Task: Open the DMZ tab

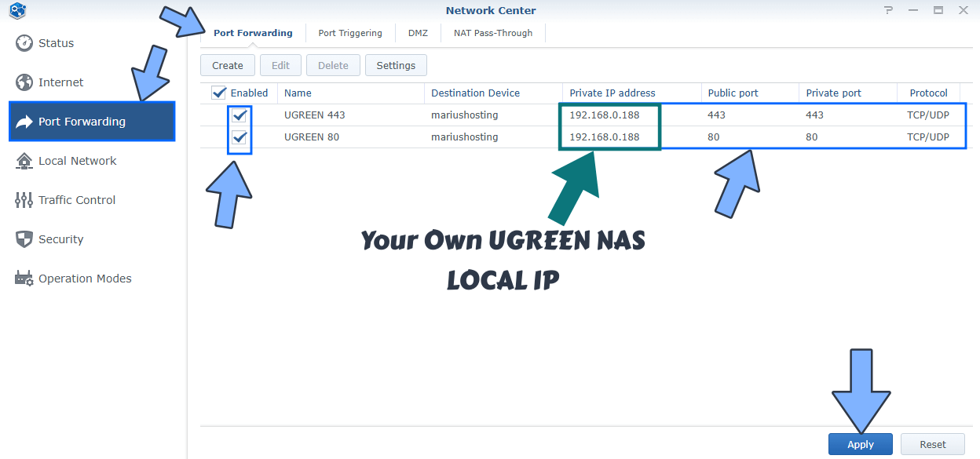Action: pyautogui.click(x=418, y=33)
